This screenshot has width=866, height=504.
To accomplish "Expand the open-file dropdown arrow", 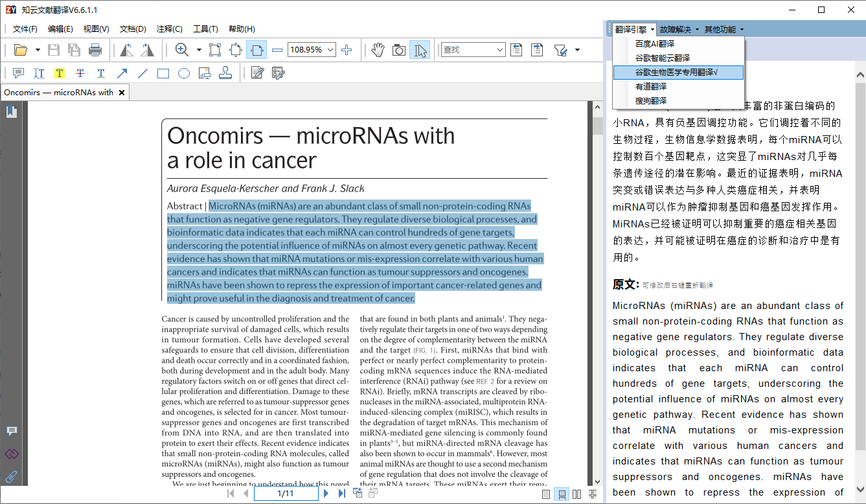I will pyautogui.click(x=38, y=50).
